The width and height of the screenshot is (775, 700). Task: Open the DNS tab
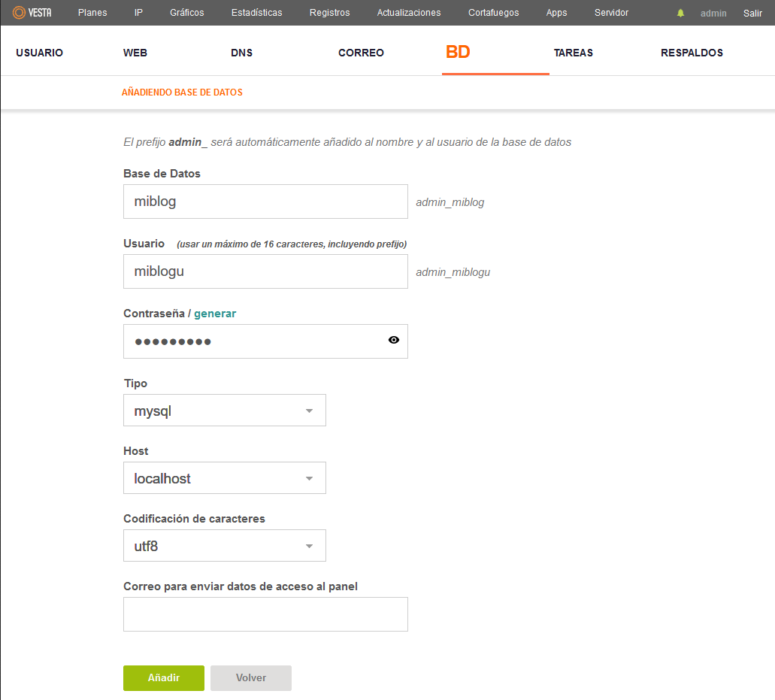pos(242,53)
